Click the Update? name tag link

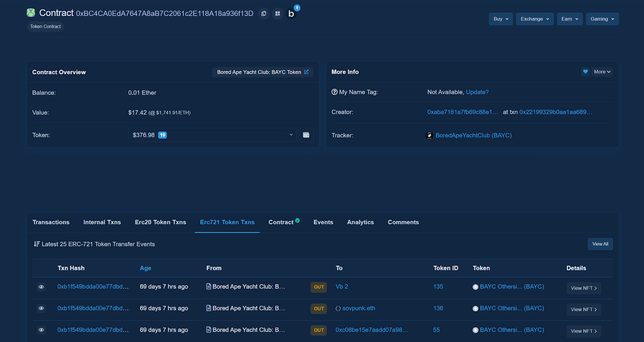(477, 92)
